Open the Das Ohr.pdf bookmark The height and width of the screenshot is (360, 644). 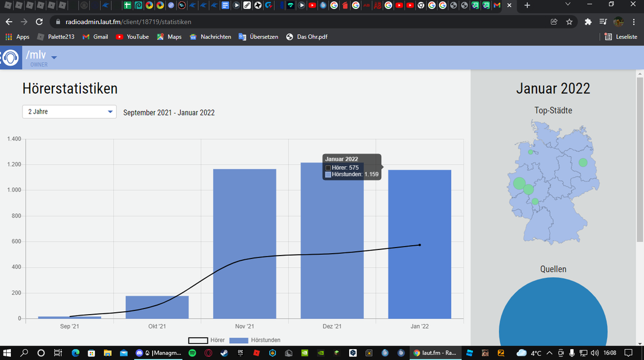click(x=307, y=36)
